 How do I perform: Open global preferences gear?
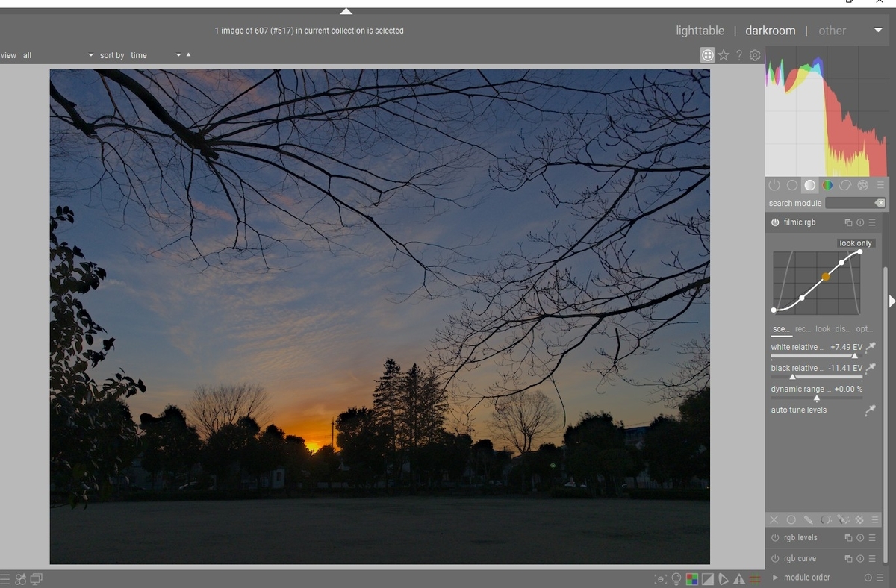(755, 55)
